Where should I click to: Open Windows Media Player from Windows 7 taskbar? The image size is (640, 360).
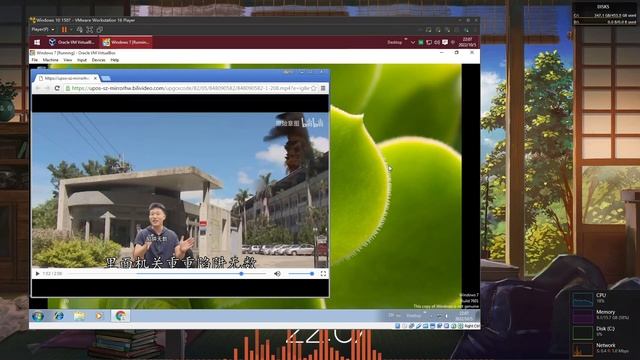tap(99, 316)
